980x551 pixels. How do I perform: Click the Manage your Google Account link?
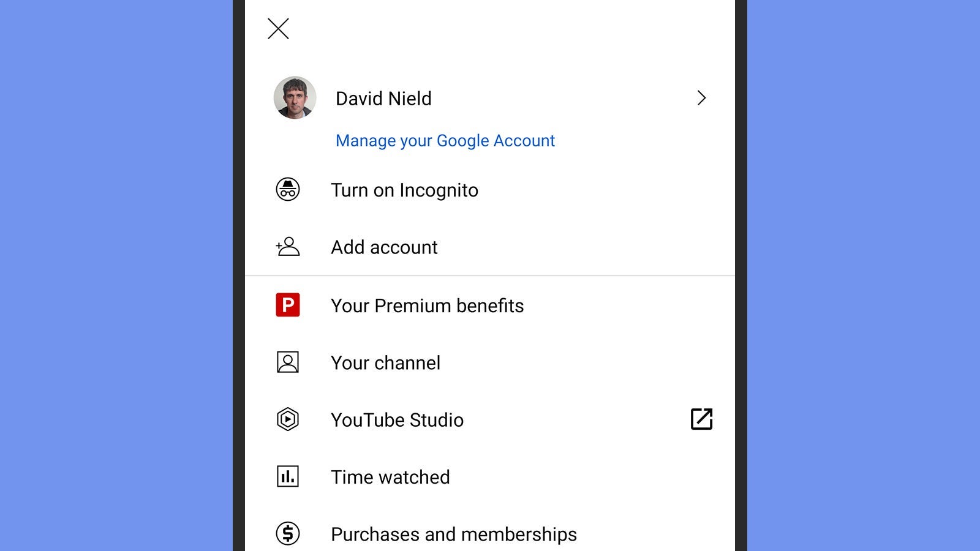445,140
